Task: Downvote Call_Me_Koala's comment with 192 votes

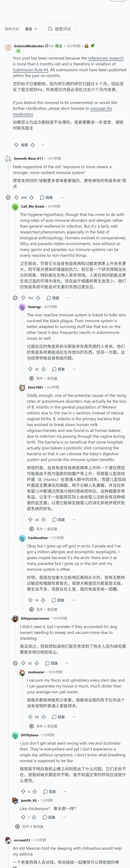Action: click(x=38, y=298)
